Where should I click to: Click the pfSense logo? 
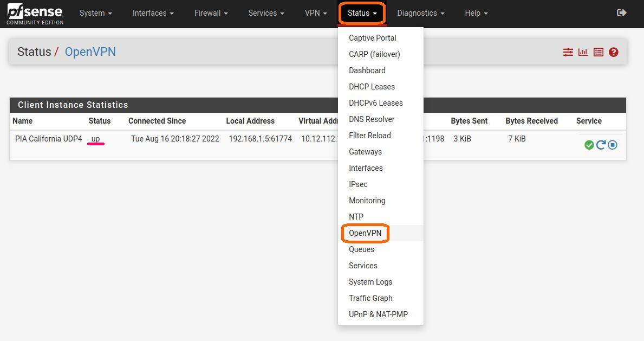point(35,14)
